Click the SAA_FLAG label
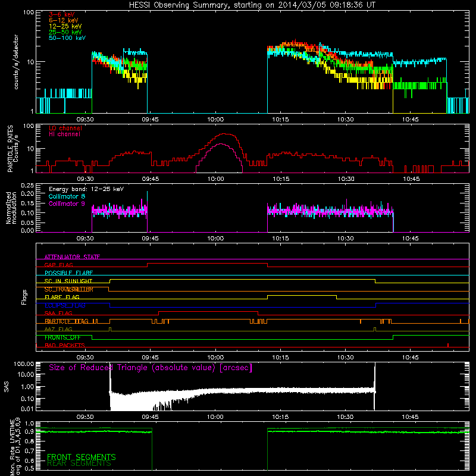 pos(58,313)
